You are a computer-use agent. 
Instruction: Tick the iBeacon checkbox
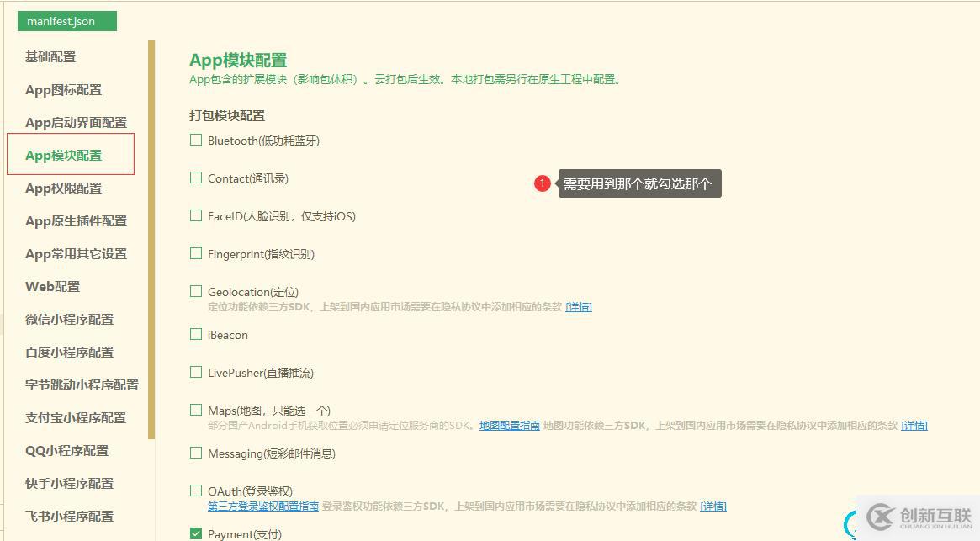coord(196,334)
